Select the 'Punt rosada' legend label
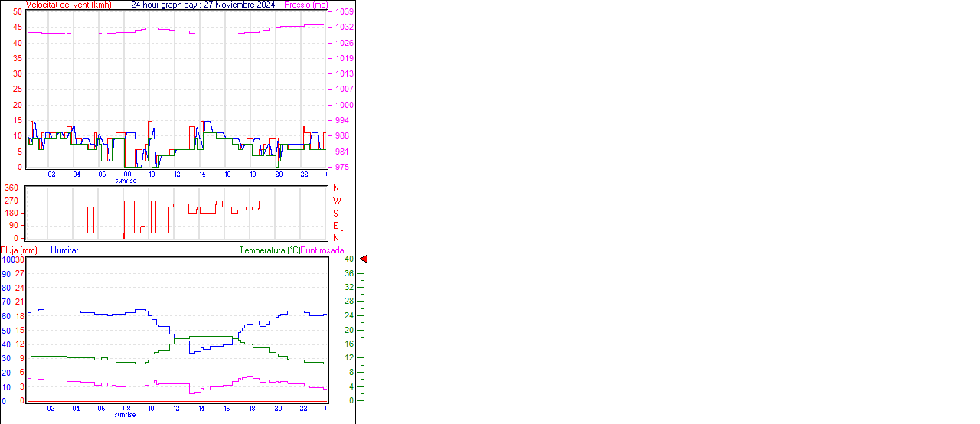 click(322, 250)
